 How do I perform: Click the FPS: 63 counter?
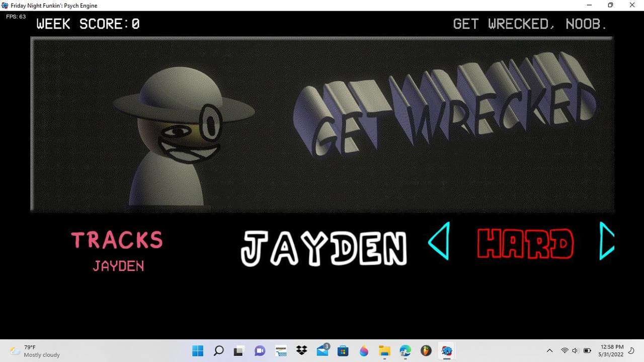pos(16,17)
